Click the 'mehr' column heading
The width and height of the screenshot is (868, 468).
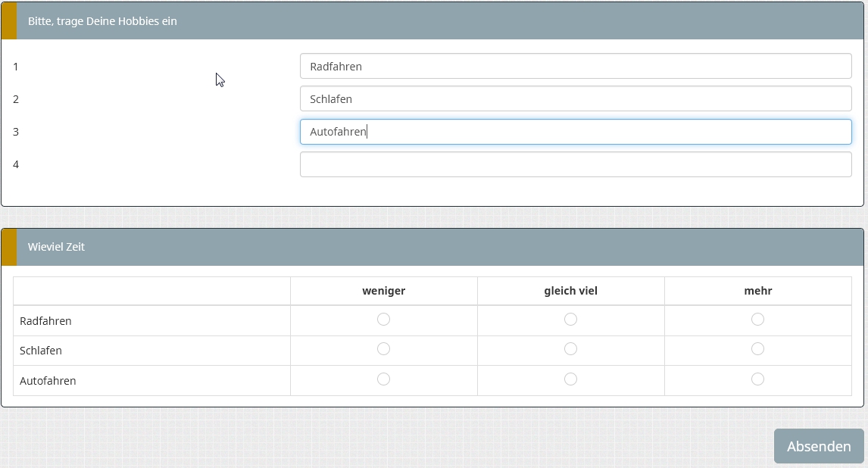pos(757,291)
